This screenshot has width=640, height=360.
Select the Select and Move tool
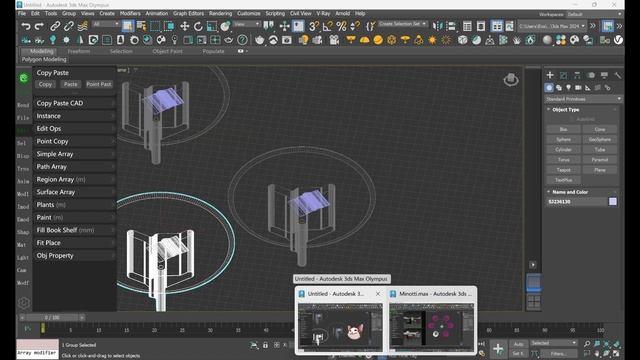pos(184,26)
